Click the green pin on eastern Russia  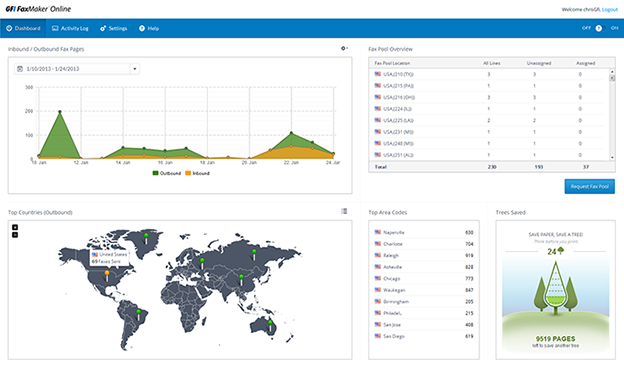tap(254, 254)
